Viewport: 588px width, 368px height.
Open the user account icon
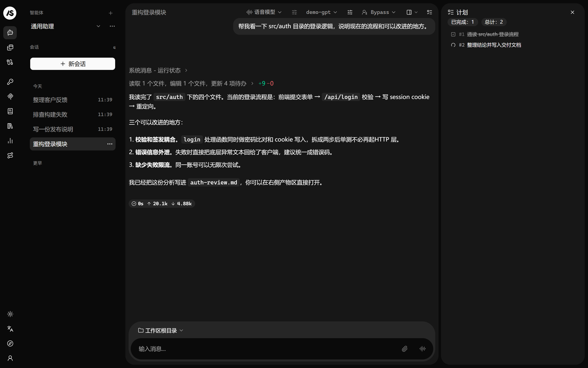[10, 358]
